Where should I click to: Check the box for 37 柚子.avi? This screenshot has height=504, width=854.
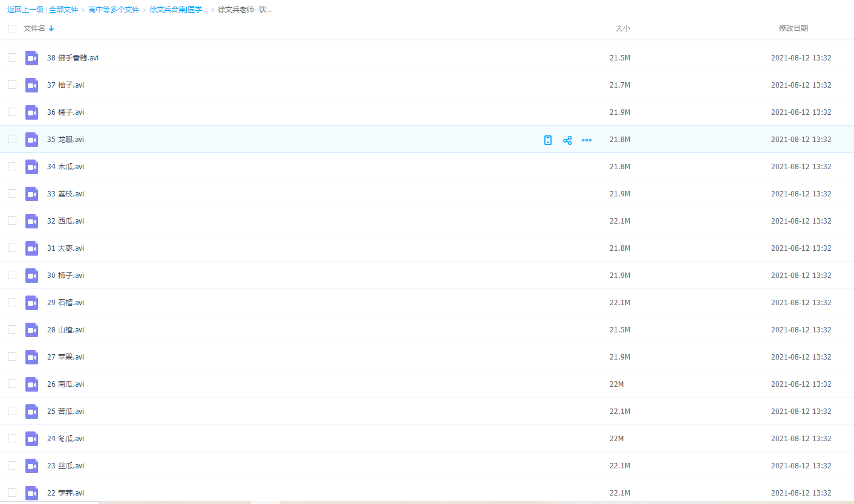[x=12, y=85]
